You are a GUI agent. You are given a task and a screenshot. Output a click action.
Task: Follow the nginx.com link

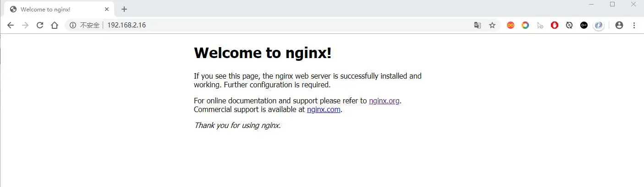(x=324, y=110)
